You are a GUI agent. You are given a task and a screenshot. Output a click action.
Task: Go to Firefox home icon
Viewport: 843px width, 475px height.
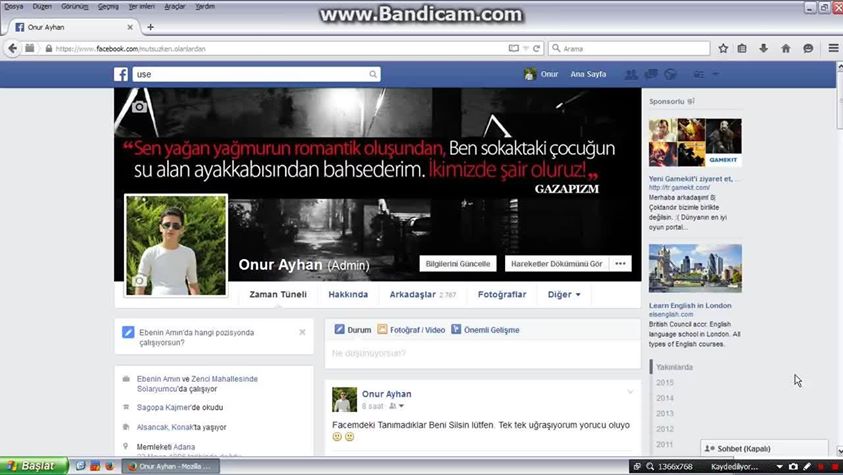tap(785, 48)
